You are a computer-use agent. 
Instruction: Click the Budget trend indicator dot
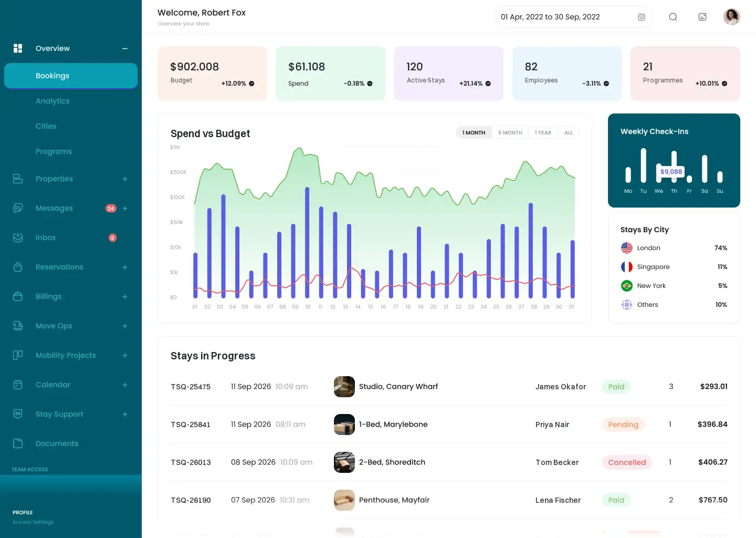[x=251, y=84]
